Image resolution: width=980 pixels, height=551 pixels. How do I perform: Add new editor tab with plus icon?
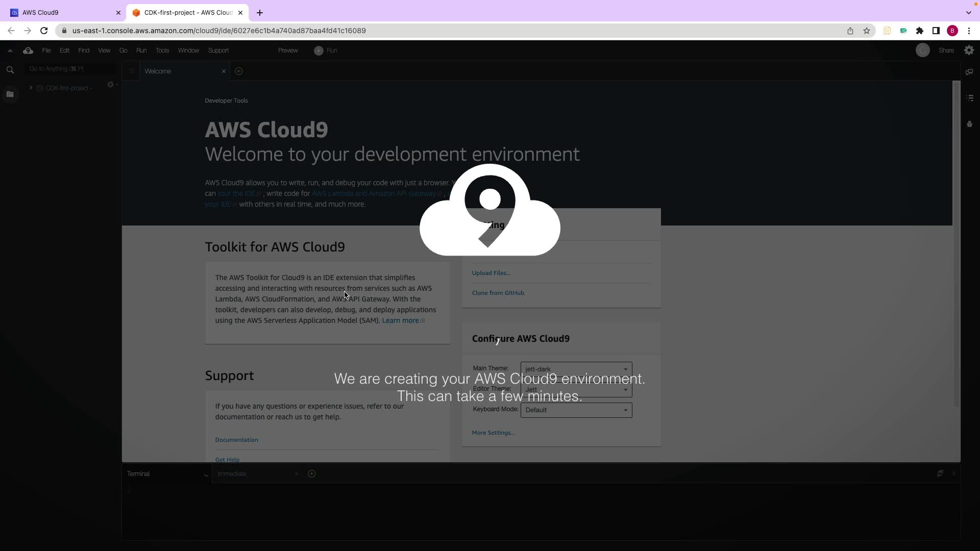pyautogui.click(x=238, y=71)
